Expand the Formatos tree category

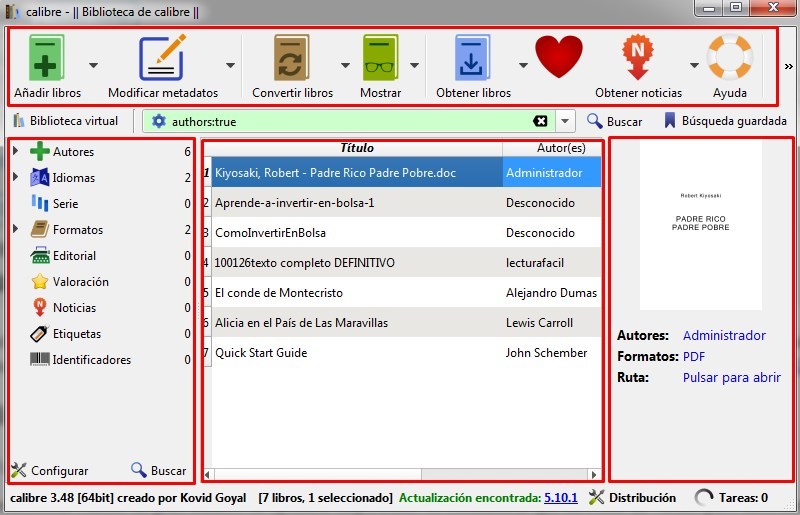click(x=15, y=230)
